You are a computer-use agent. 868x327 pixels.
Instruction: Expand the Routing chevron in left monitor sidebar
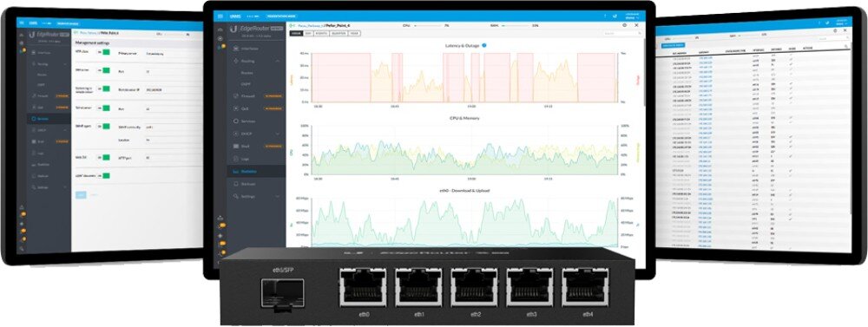coord(65,64)
